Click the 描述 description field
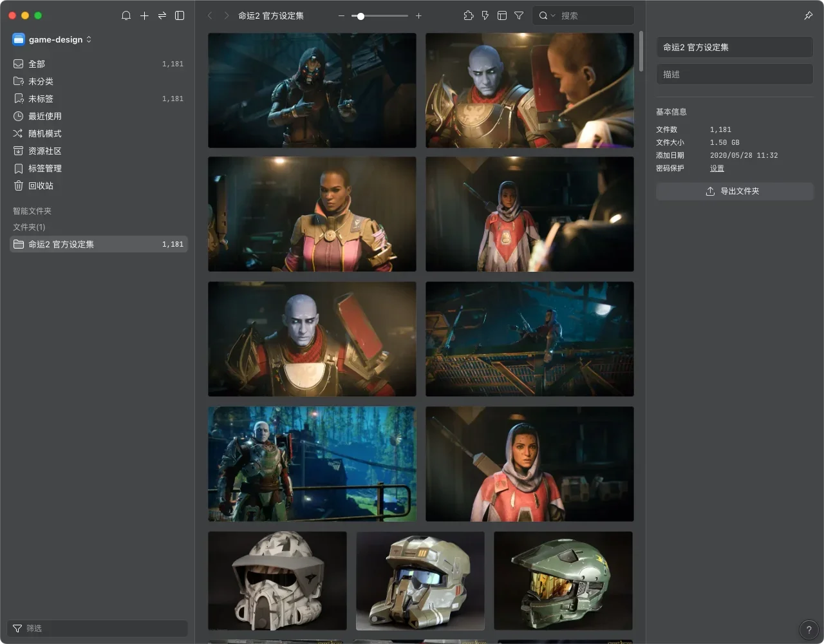The width and height of the screenshot is (824, 644). tap(735, 74)
